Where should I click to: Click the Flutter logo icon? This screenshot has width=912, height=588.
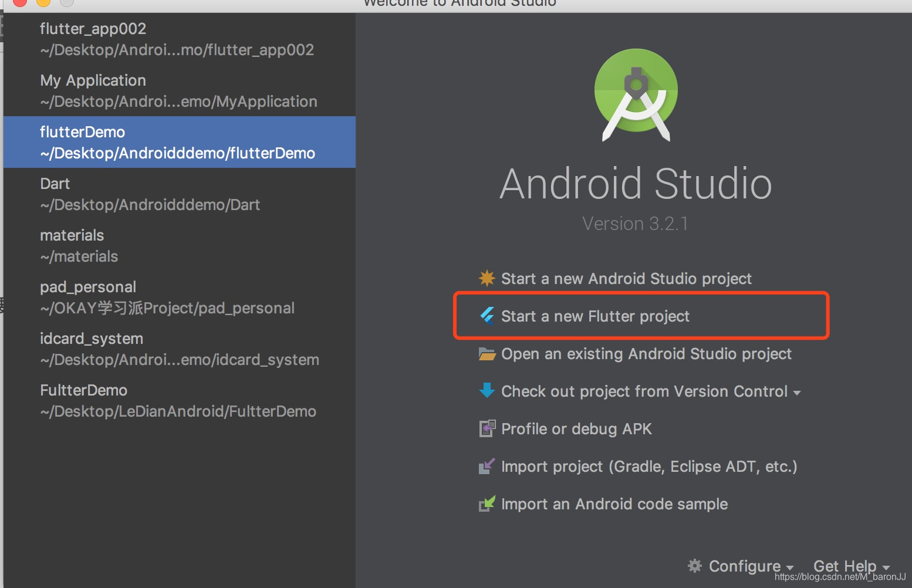[x=487, y=316]
